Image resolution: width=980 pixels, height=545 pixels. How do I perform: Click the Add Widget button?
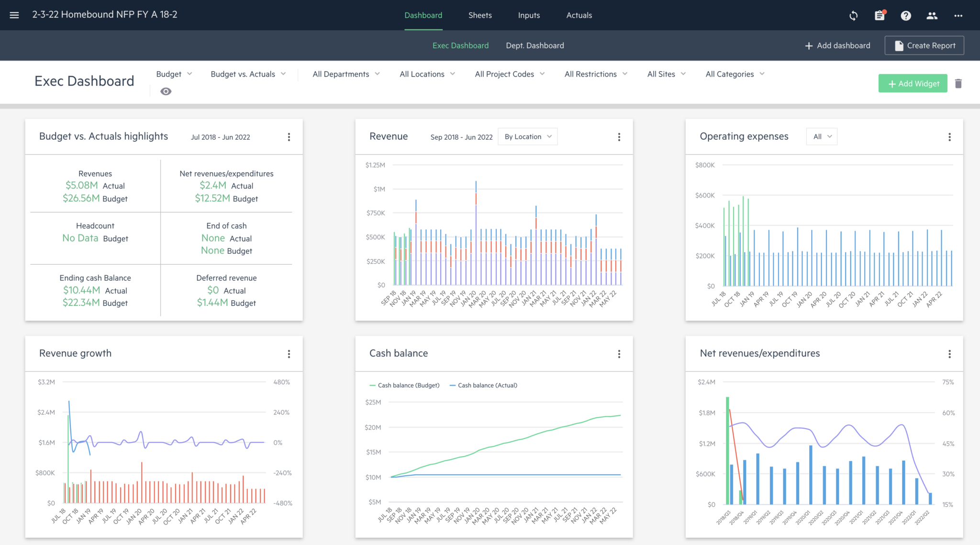tap(913, 84)
